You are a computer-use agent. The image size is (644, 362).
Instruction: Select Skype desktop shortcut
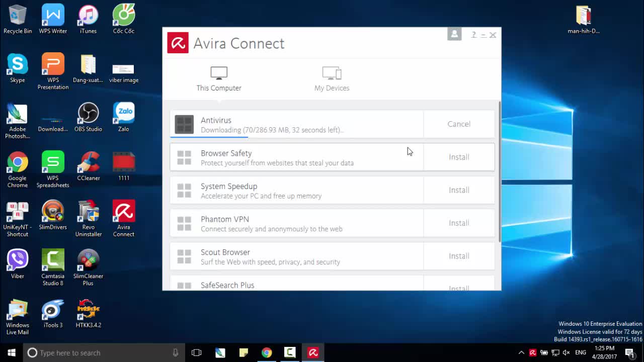point(18,68)
